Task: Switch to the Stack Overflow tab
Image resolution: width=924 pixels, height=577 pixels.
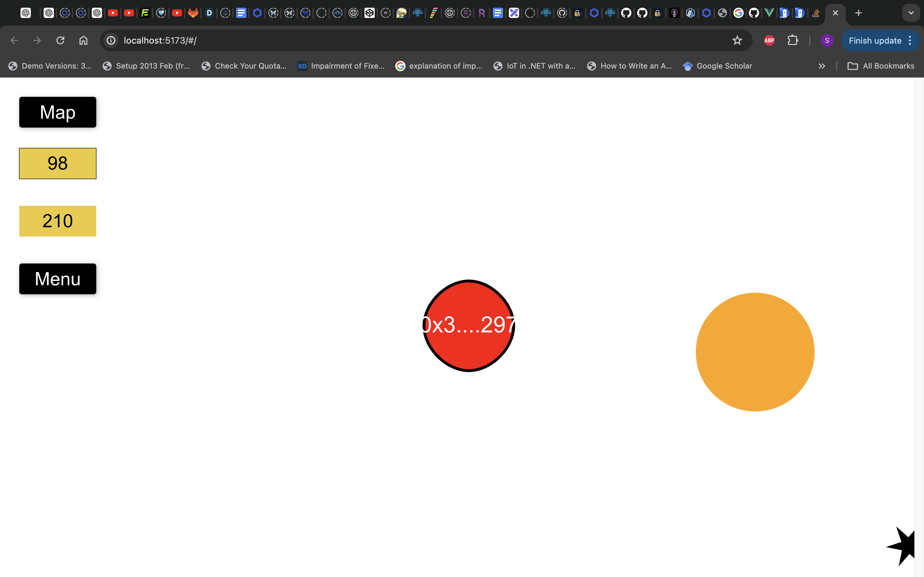Action: coord(816,13)
